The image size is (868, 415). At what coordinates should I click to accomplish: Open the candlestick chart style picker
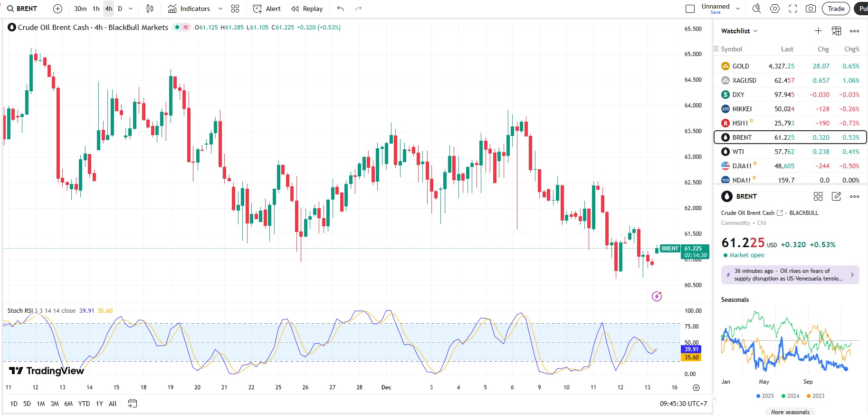[150, 9]
